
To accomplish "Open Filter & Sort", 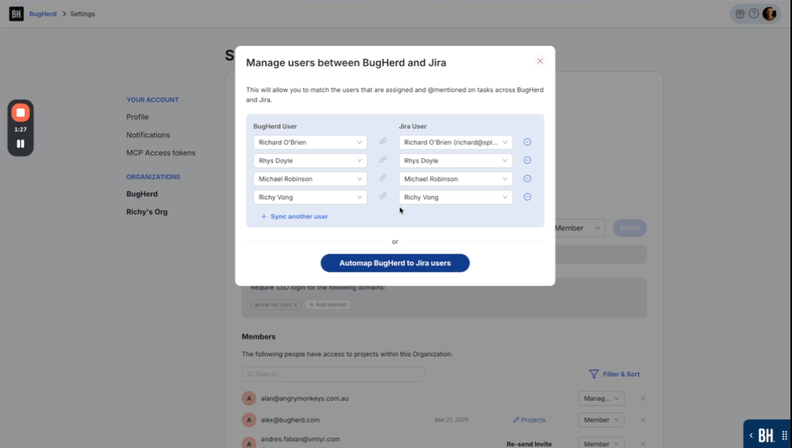I will [x=614, y=374].
